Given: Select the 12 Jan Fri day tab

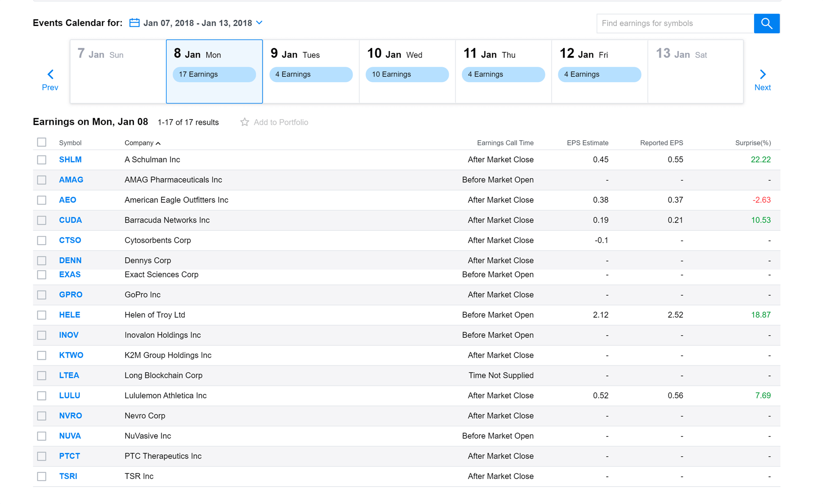Looking at the screenshot, I should 599,71.
